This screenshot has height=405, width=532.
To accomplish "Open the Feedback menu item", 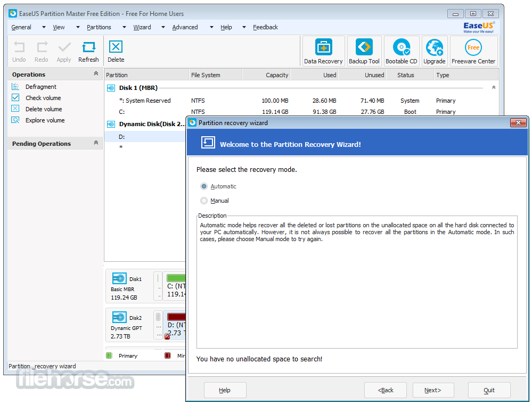I will pos(265,27).
